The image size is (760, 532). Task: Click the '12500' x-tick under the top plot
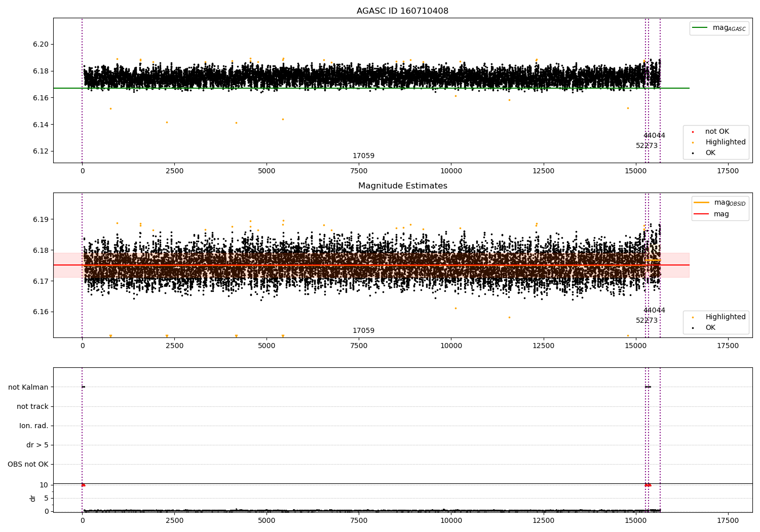point(544,171)
